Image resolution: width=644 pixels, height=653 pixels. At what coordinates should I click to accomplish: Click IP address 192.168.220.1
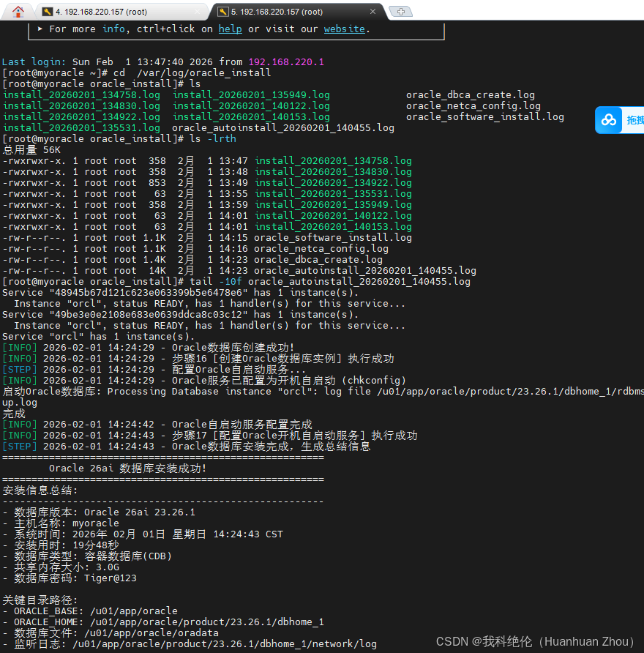pyautogui.click(x=286, y=61)
